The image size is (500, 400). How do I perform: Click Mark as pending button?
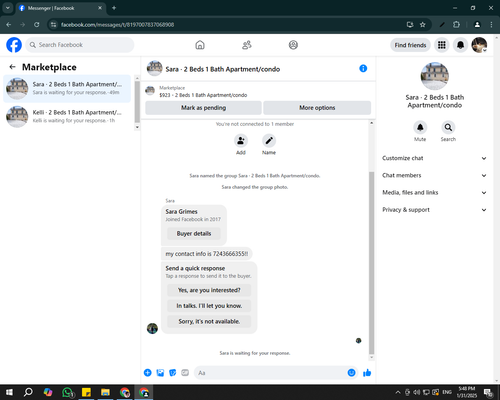tap(203, 108)
